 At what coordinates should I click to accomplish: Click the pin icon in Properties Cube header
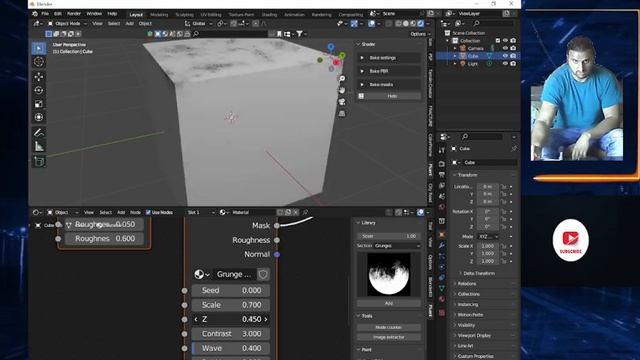pos(514,149)
